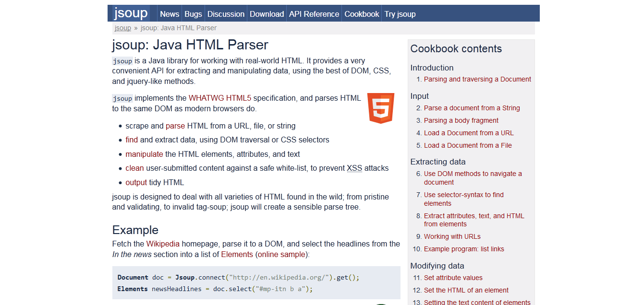The height and width of the screenshot is (305, 644).
Task: Open 'Setting the text content of elements'
Action: pyautogui.click(x=477, y=302)
